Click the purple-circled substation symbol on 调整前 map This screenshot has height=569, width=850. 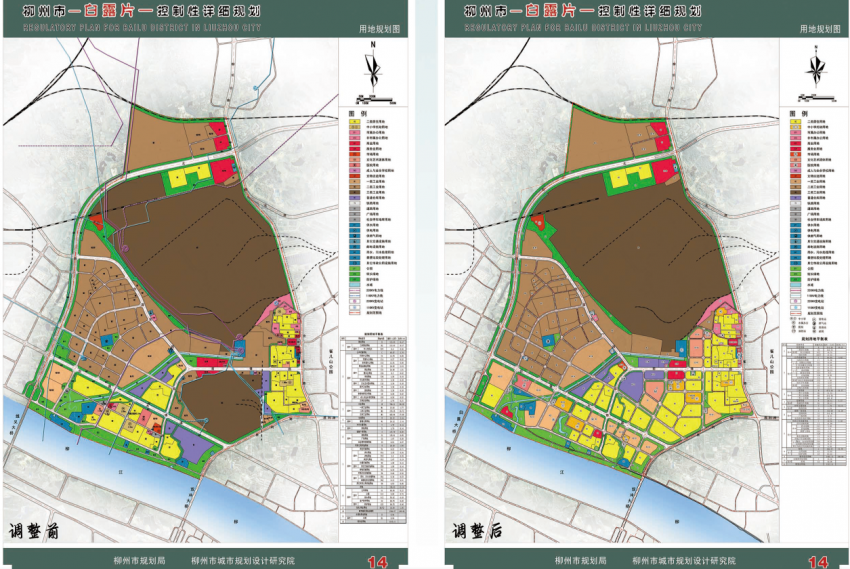coord(126,248)
